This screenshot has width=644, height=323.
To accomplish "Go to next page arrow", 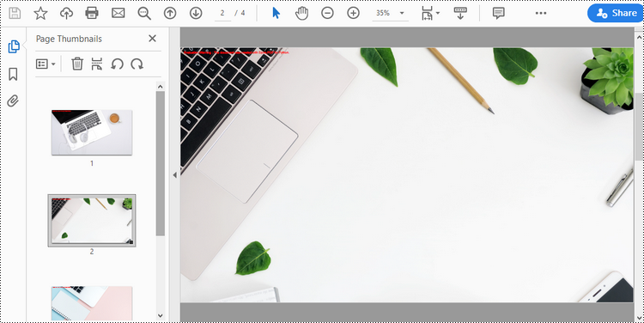I will (x=196, y=13).
